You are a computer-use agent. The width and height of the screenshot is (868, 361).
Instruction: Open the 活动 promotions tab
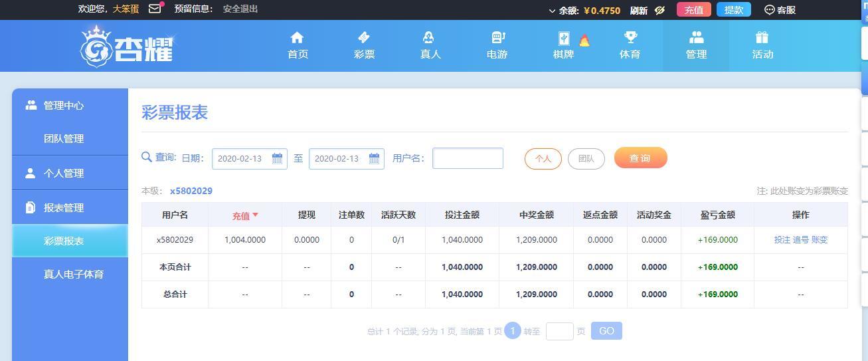[x=762, y=45]
